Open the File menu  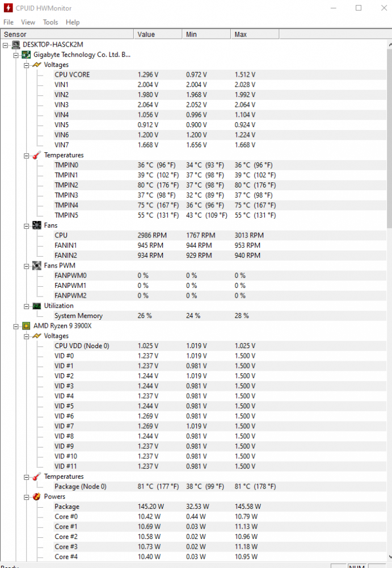tap(9, 22)
